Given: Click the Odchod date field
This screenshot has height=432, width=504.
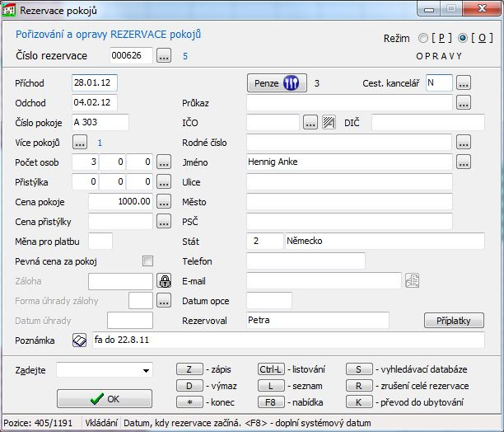Looking at the screenshot, I should [95, 102].
